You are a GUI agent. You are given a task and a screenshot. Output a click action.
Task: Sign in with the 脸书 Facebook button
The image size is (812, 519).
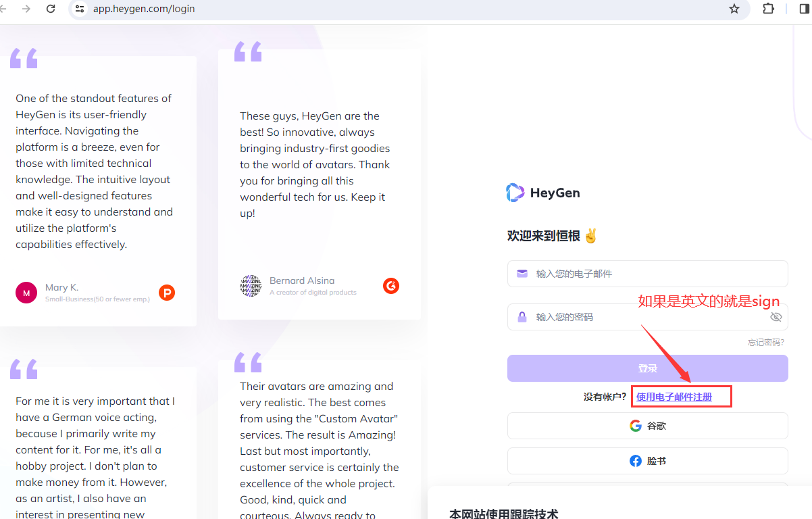(648, 461)
